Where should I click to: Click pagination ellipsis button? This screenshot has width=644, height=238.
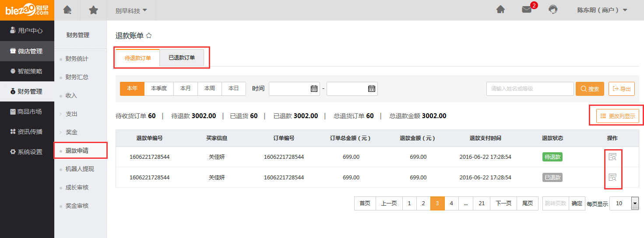[x=466, y=203]
